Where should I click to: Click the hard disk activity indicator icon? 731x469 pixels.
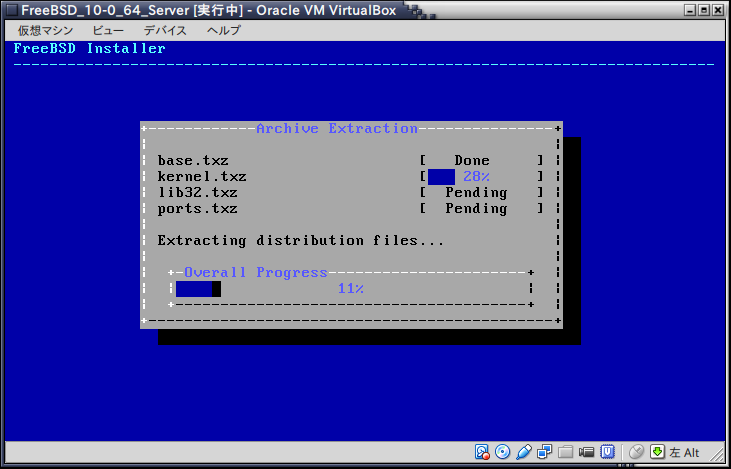coord(482,451)
